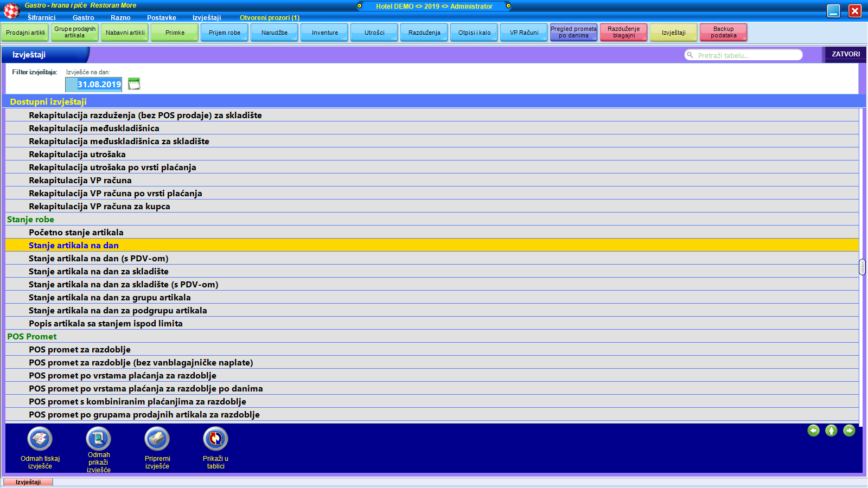Click the Odmah tiskaj izvješće icon
Screen dimensions: 868x488
pos(40,439)
